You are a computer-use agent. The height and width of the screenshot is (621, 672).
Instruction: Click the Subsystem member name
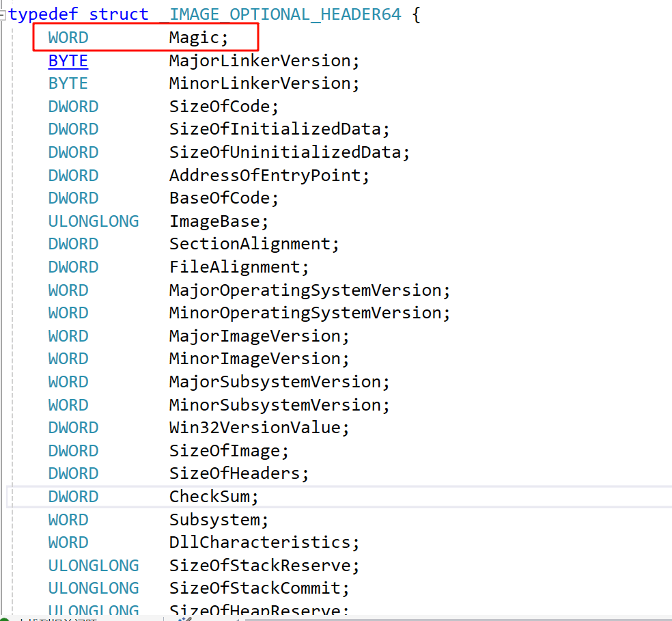[214, 520]
